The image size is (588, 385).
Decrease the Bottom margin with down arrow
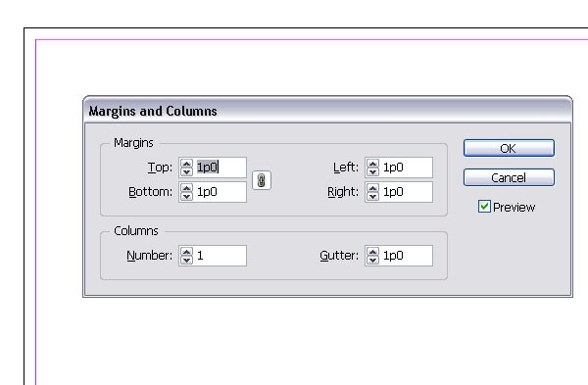click(x=186, y=196)
